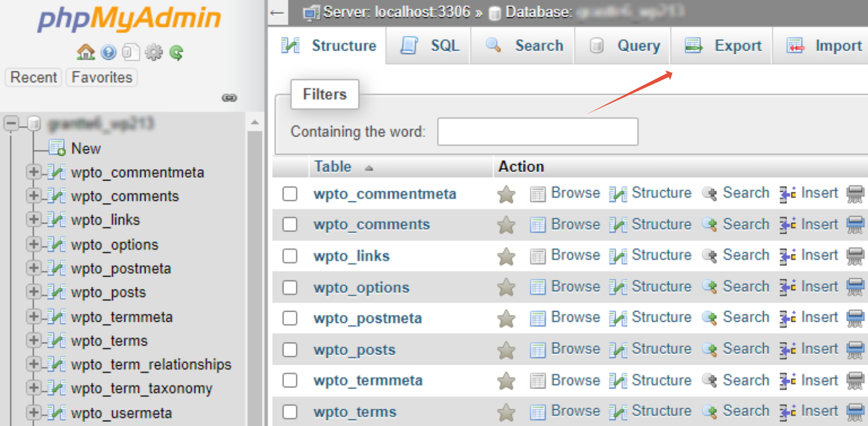Focus the 'Containing the word' filter field
This screenshot has width=868, height=426.
[x=538, y=132]
